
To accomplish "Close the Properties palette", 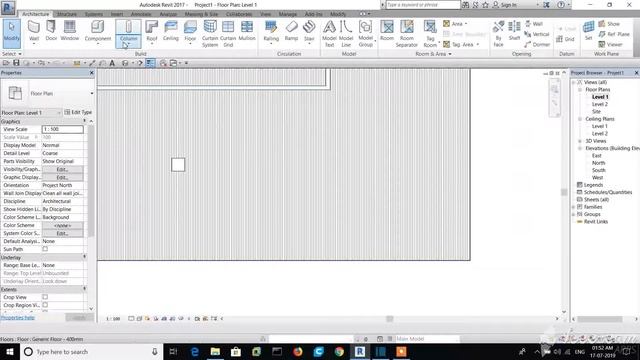I will 91,73.
